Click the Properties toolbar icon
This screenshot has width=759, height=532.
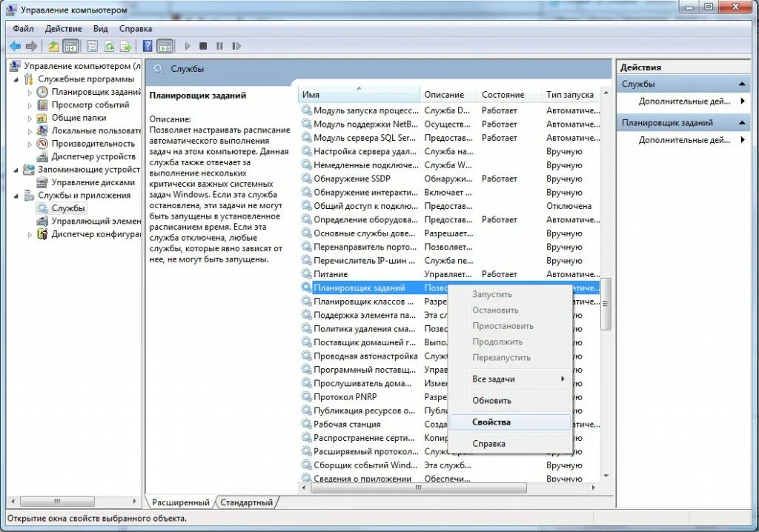coord(92,46)
